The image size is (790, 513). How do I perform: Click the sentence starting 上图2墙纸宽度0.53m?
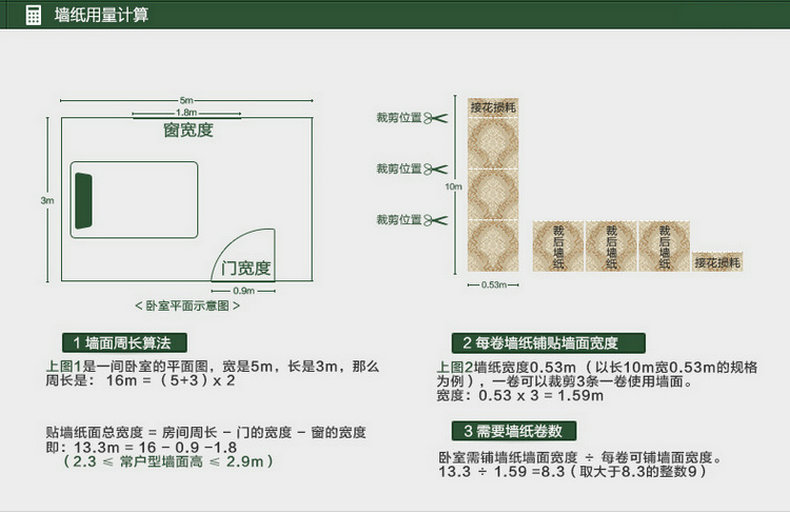pos(597,374)
